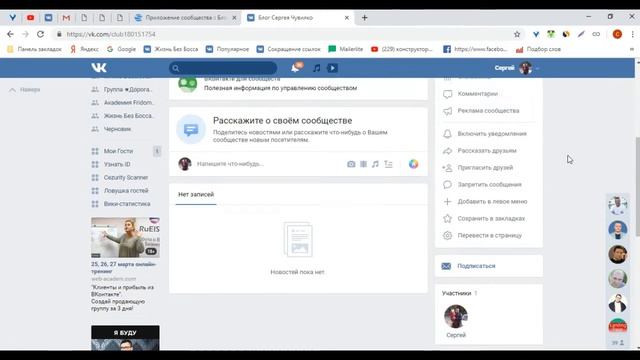Open the Mailerlite bookmark
Viewport: 640px width, 360px height.
pos(346,49)
